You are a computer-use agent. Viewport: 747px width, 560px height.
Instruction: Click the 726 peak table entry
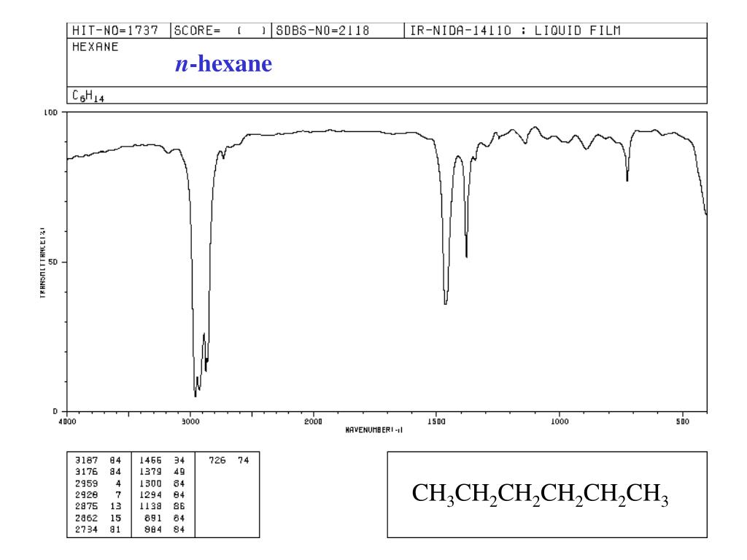point(217,461)
